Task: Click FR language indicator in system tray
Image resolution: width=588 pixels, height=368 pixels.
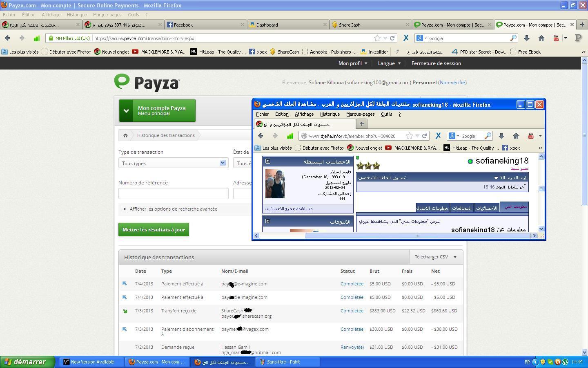Action: [527, 362]
